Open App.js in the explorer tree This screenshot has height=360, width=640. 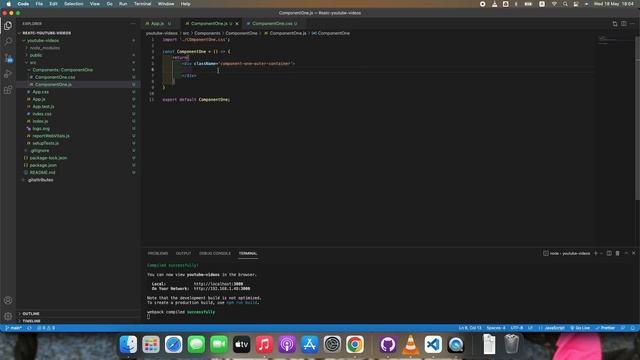(39, 99)
